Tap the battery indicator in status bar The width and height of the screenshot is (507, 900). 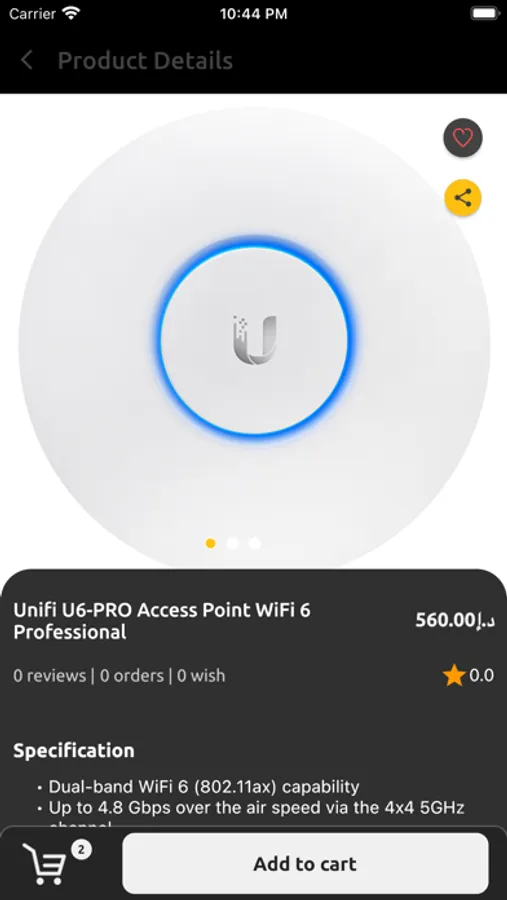(x=485, y=13)
